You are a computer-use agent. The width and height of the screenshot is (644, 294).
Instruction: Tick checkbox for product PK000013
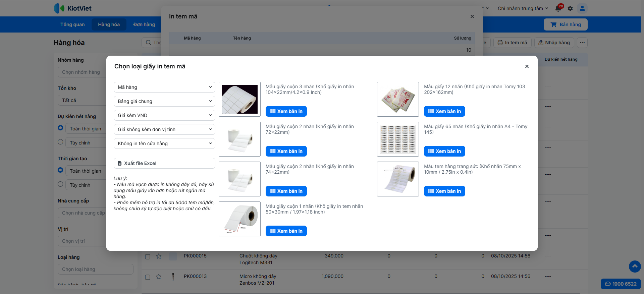(x=148, y=277)
